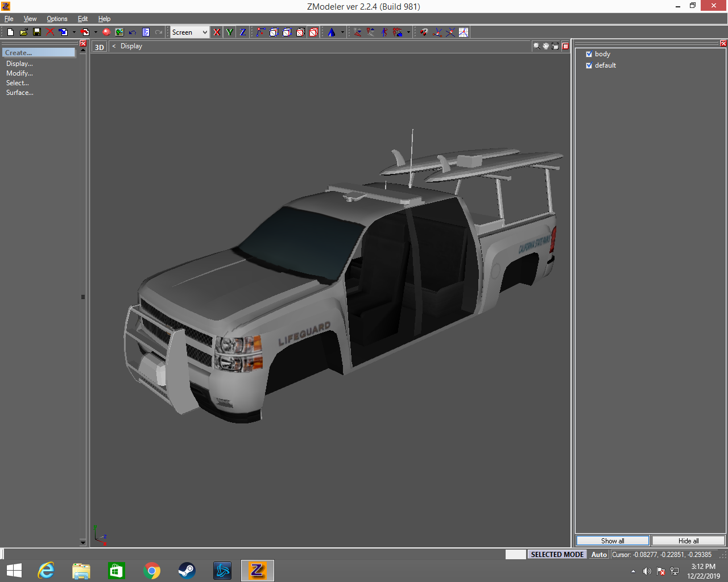The image size is (728, 582).
Task: Uncheck the default object checkbox
Action: (589, 65)
